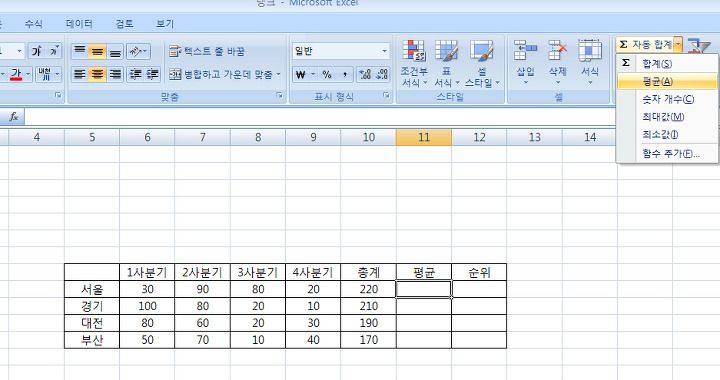Switch to the 검토 ribbon tab
Screen dimensions: 720x380
click(x=124, y=24)
